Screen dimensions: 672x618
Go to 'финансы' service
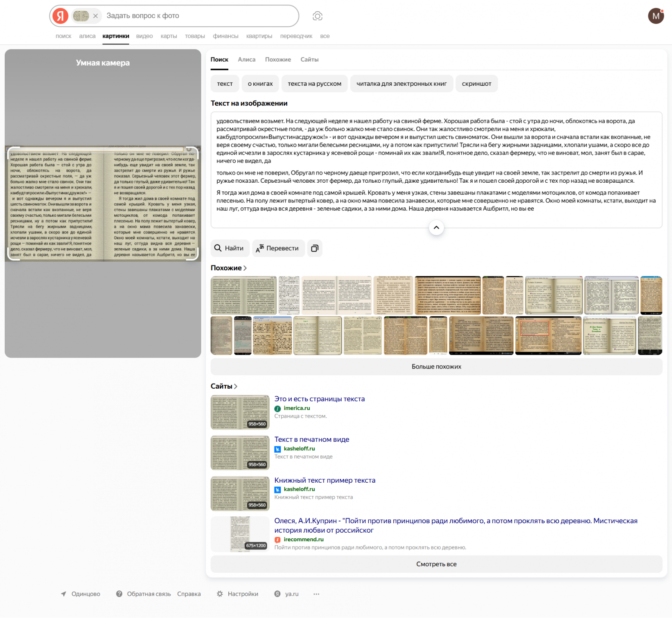point(226,36)
